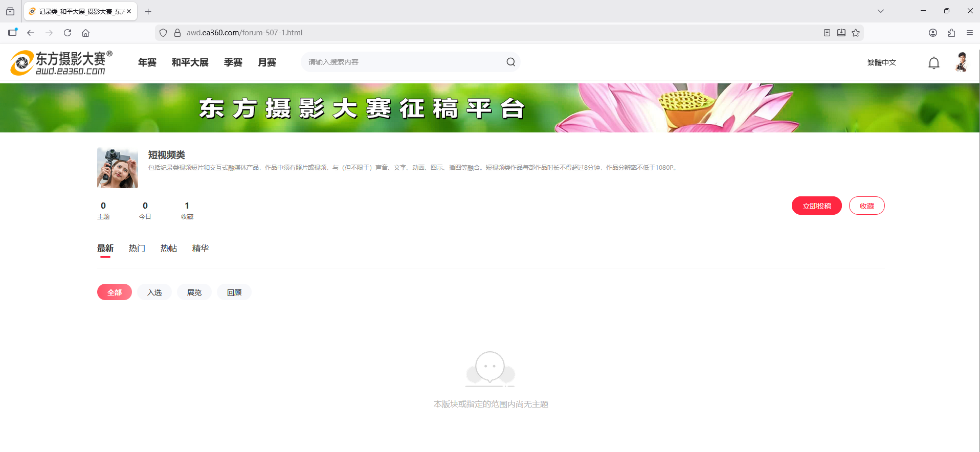980x452 pixels.
Task: Select the 全部 filter pill
Action: [115, 292]
